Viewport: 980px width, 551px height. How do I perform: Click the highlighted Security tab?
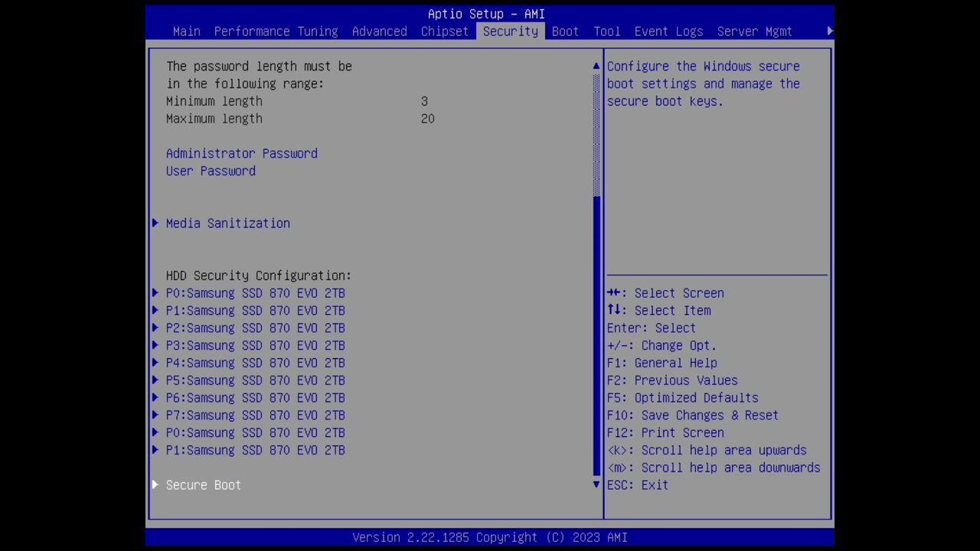pos(510,31)
